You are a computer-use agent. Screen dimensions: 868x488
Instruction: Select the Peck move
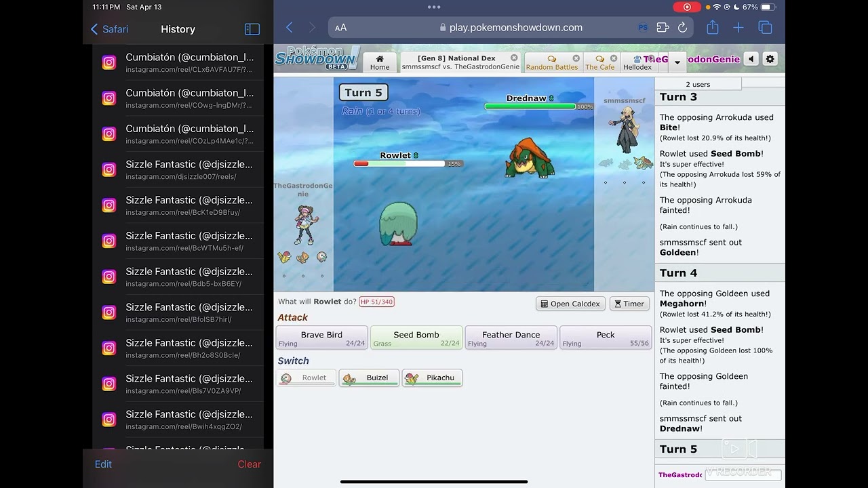click(606, 338)
